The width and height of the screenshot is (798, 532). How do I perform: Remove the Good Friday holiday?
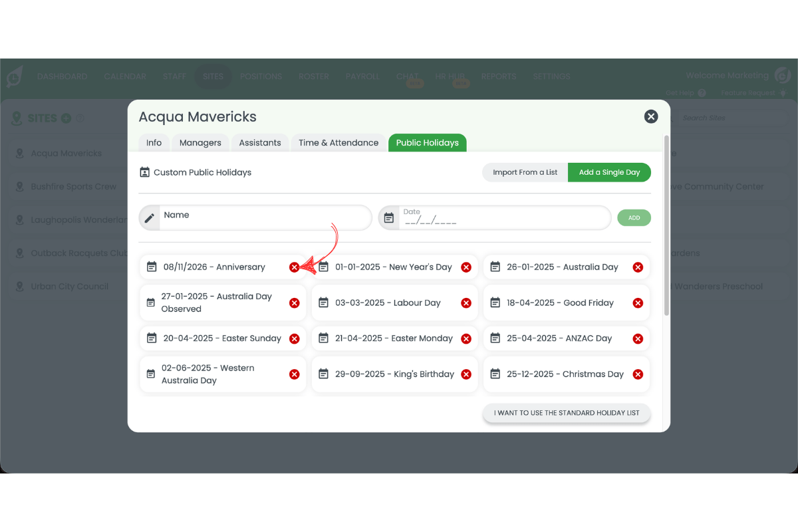coord(638,303)
